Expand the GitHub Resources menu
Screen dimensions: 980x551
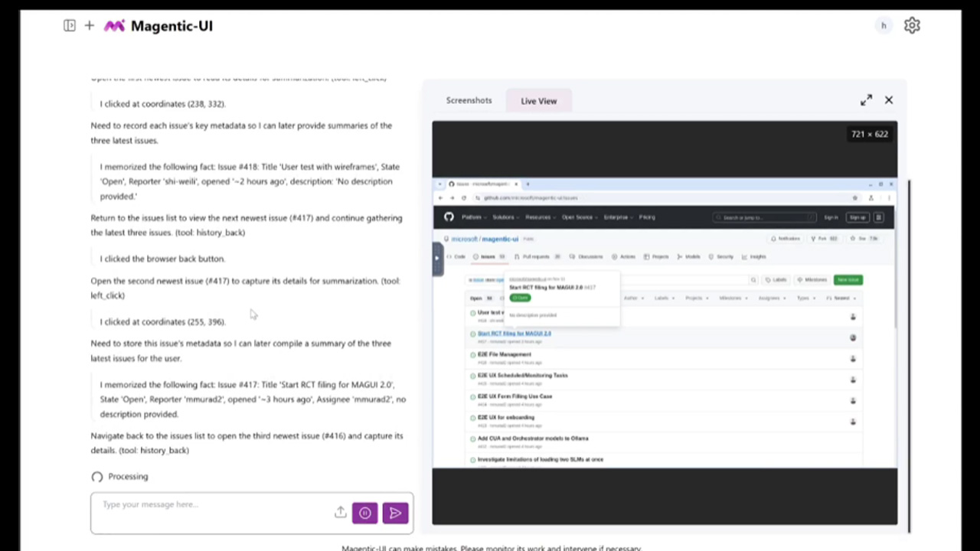tap(540, 217)
